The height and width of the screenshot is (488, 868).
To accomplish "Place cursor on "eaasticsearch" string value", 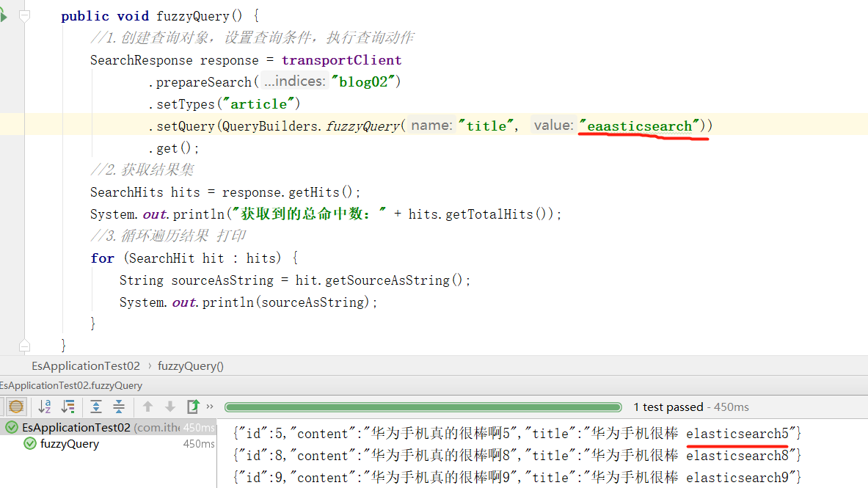I will [639, 126].
